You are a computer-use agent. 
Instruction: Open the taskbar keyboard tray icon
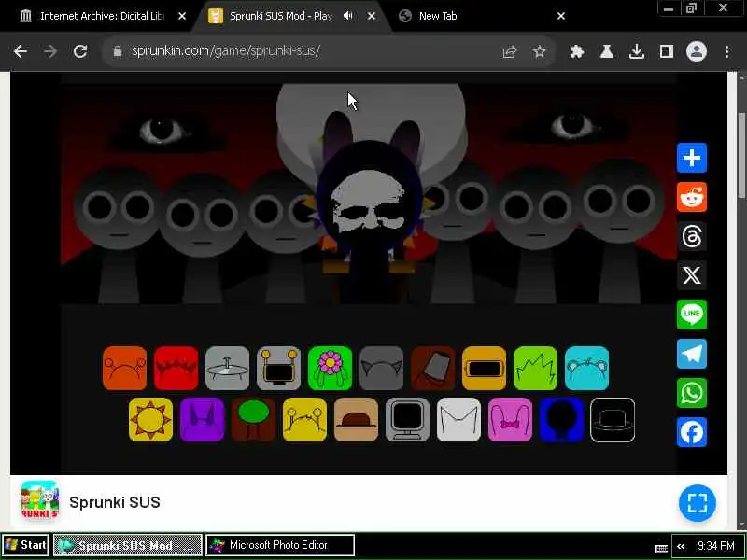pyautogui.click(x=661, y=548)
